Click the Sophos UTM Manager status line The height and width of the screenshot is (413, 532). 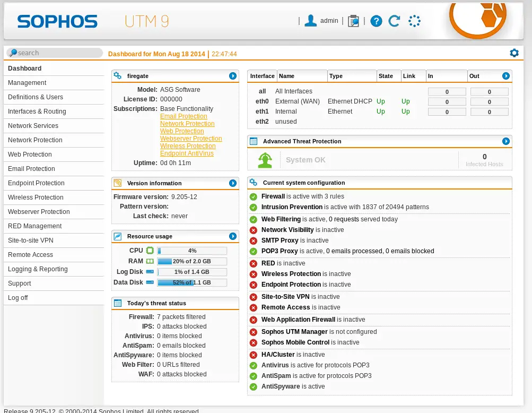pyautogui.click(x=319, y=332)
